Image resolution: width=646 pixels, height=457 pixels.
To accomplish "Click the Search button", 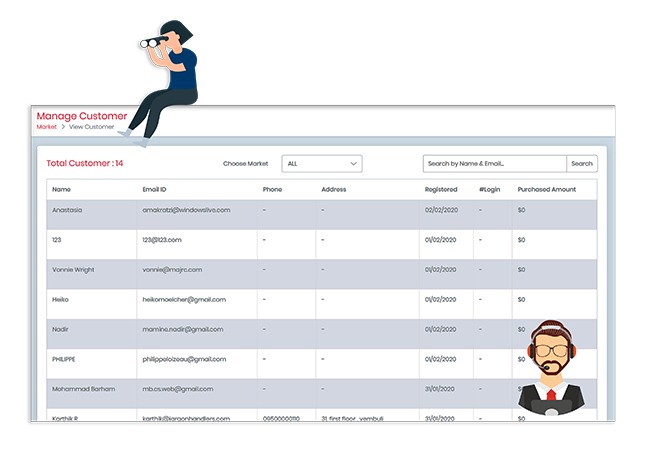I will [582, 164].
